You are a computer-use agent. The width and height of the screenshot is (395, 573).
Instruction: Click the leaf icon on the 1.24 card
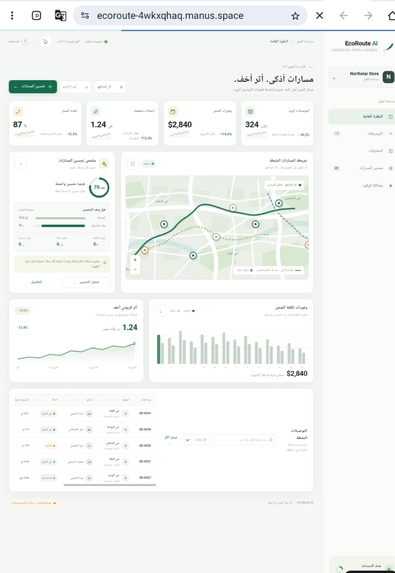click(x=95, y=111)
